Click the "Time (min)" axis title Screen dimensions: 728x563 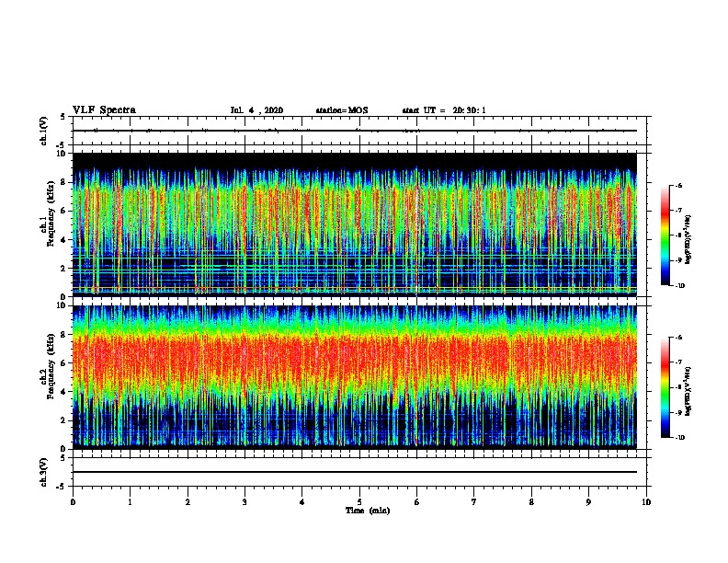coord(368,511)
